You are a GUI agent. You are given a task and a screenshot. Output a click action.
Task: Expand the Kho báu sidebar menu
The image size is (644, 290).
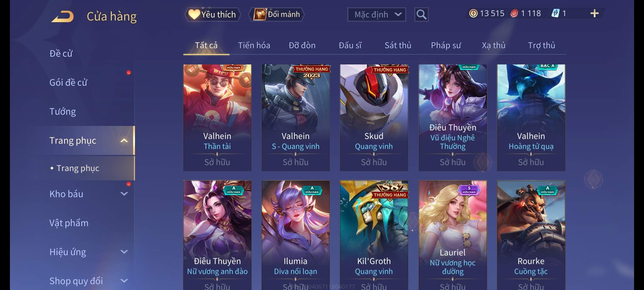[124, 194]
